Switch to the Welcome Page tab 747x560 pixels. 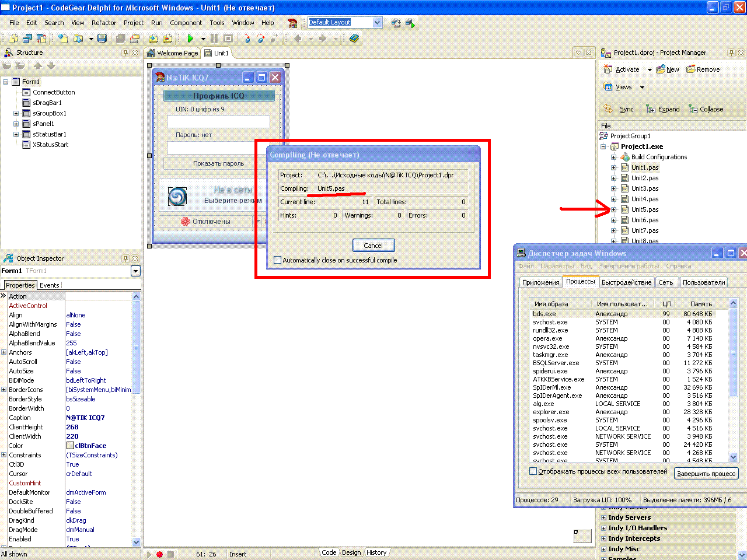[173, 53]
